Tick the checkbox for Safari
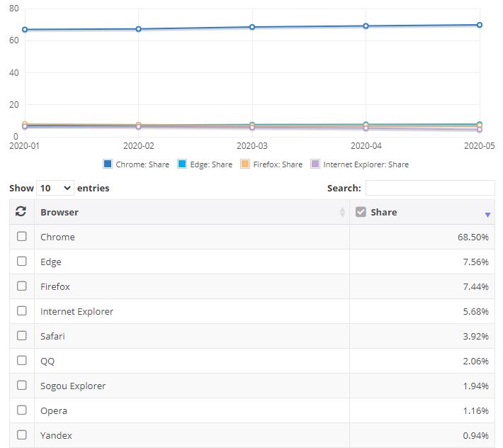Screen dimensions: 503x448 (22, 336)
